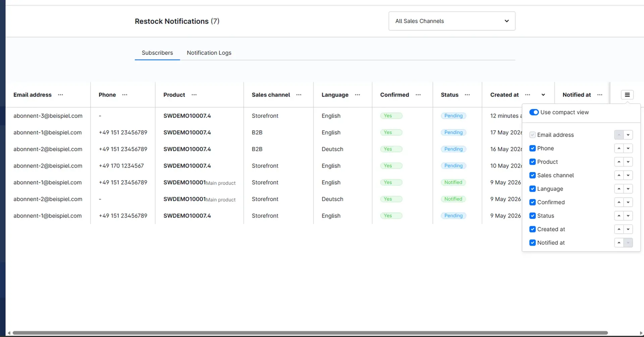Image resolution: width=644 pixels, height=337 pixels.
Task: Open SWDEMO10001 product in abonnent-2@beispiel.com Deutsch Storefront row
Action: [184, 199]
